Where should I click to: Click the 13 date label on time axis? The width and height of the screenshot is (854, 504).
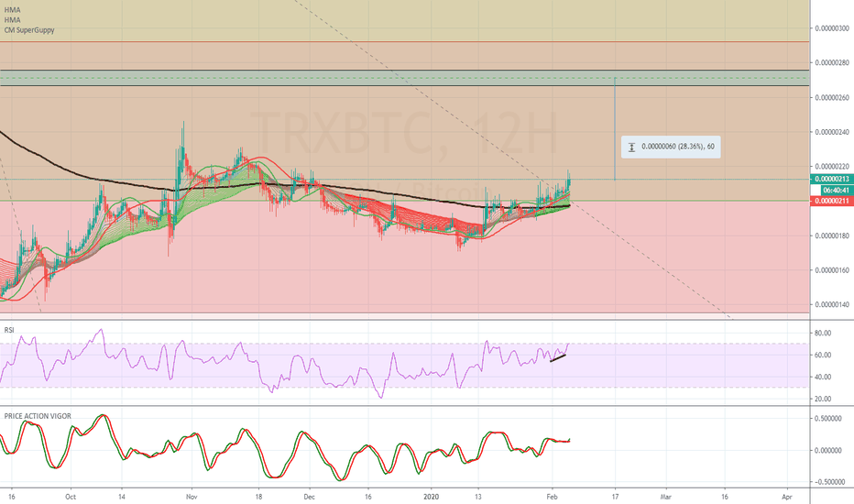pyautogui.click(x=478, y=497)
